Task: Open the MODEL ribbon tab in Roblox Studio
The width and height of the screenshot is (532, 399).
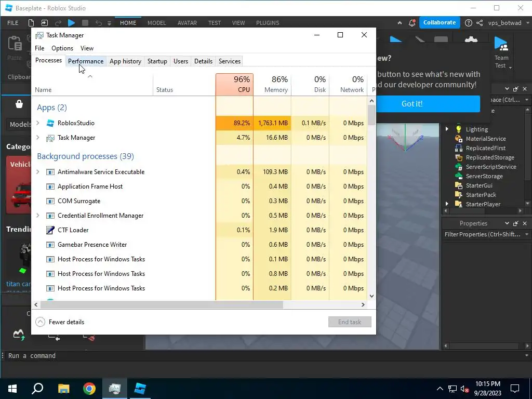Action: click(x=156, y=23)
